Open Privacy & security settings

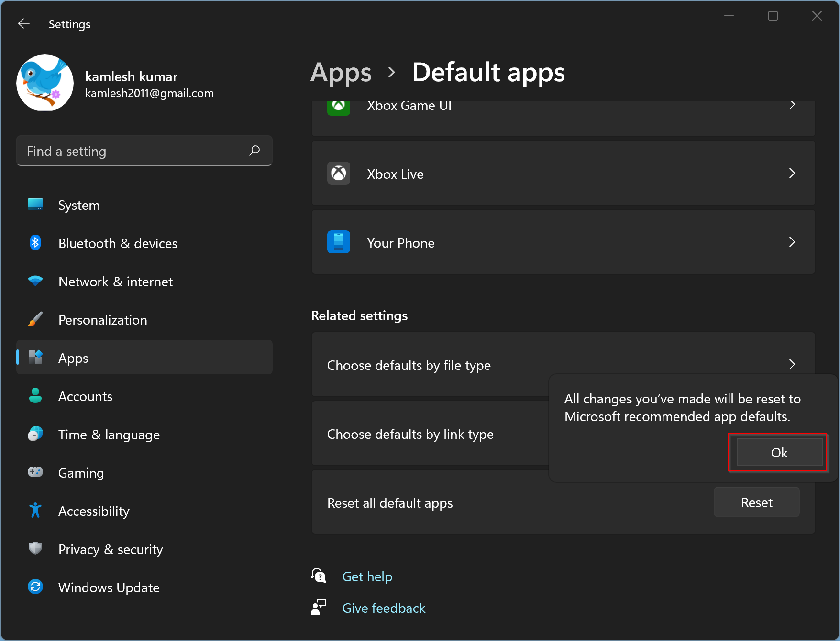(x=144, y=549)
